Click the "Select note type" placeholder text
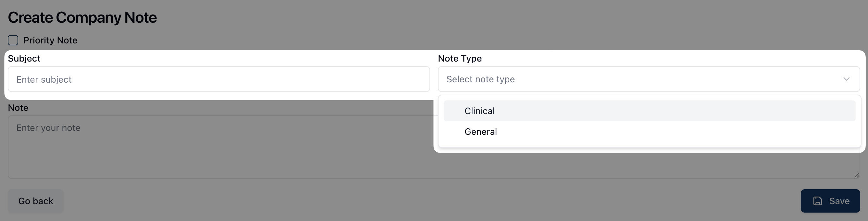Screen dimensions: 868x221 pyautogui.click(x=480, y=79)
